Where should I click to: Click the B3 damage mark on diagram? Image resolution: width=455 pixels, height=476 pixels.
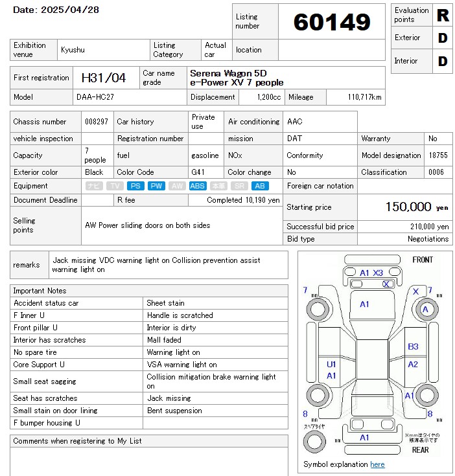coord(413,346)
